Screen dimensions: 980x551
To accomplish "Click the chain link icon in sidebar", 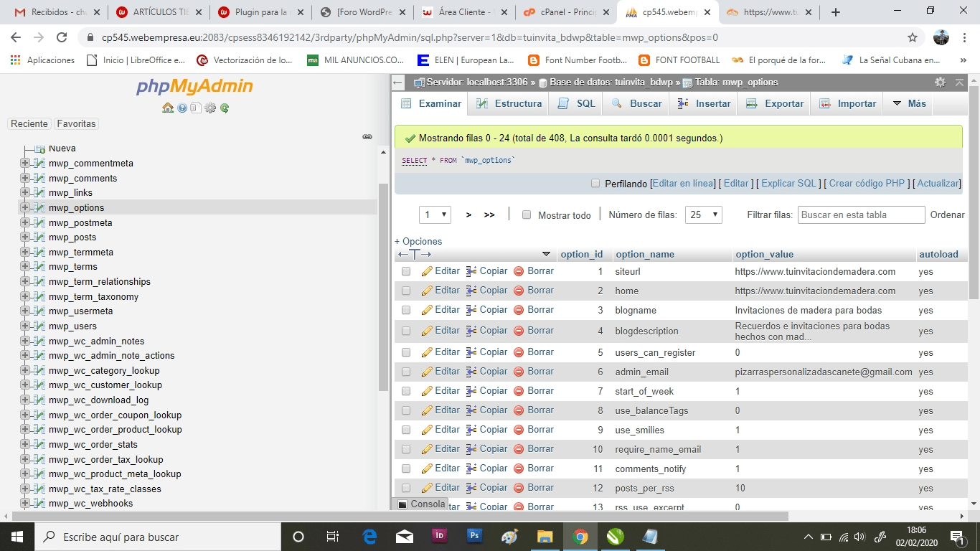I will (367, 136).
